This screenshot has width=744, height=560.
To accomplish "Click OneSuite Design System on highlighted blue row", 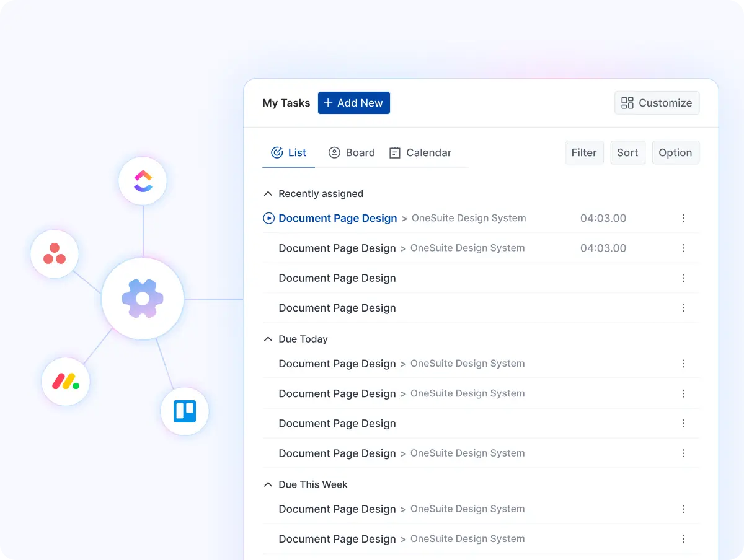I will click(469, 218).
